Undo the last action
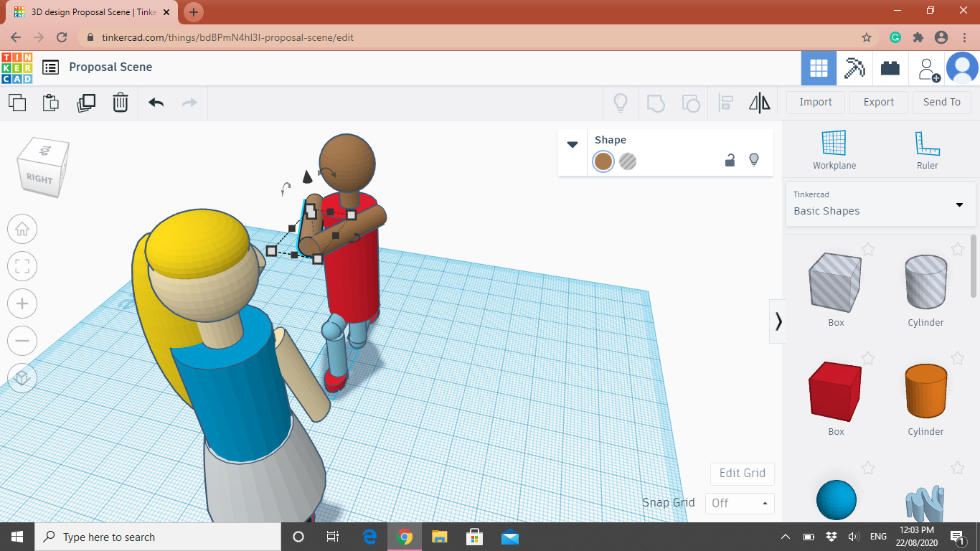 pos(156,103)
